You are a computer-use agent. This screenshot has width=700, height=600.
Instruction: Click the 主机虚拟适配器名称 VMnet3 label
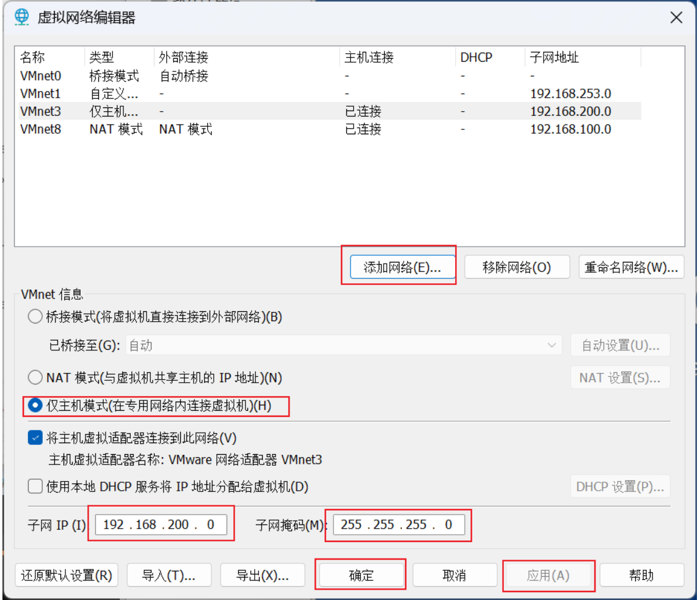point(185,460)
